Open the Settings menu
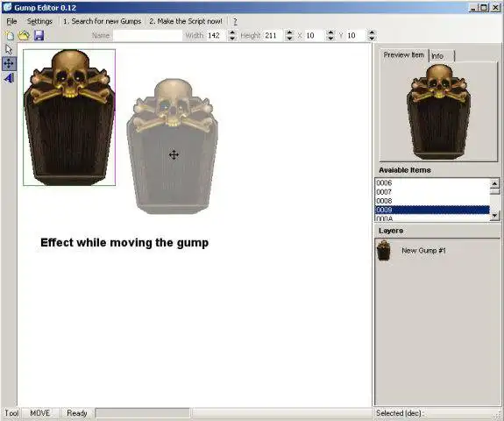The image size is (504, 421). click(39, 21)
